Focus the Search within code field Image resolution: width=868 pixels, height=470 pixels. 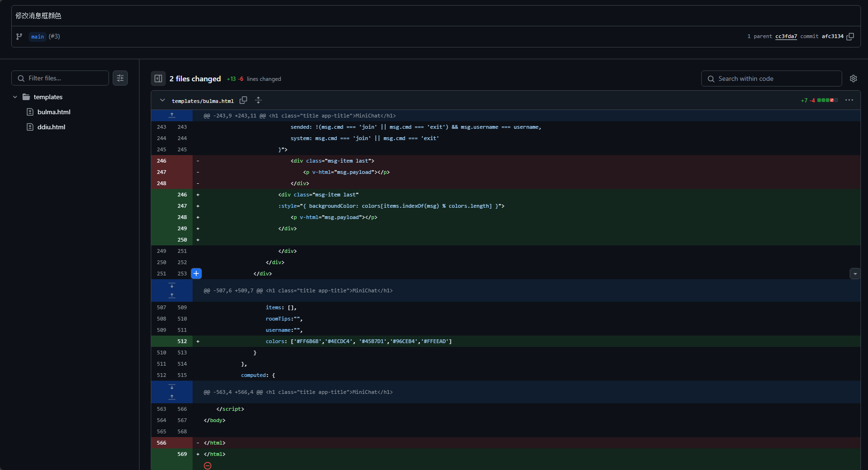tap(772, 78)
